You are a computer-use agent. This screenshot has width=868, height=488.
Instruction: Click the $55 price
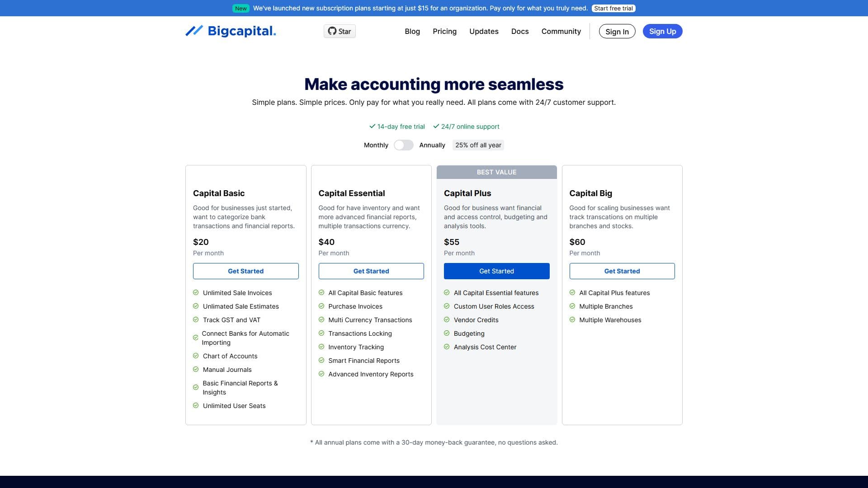452,242
